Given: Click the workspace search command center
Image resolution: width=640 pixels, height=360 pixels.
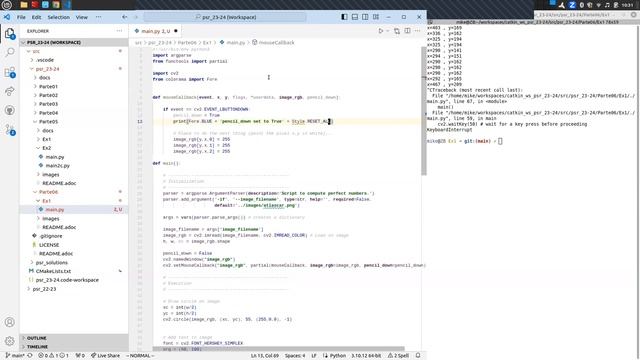Looking at the screenshot, I should (x=225, y=17).
